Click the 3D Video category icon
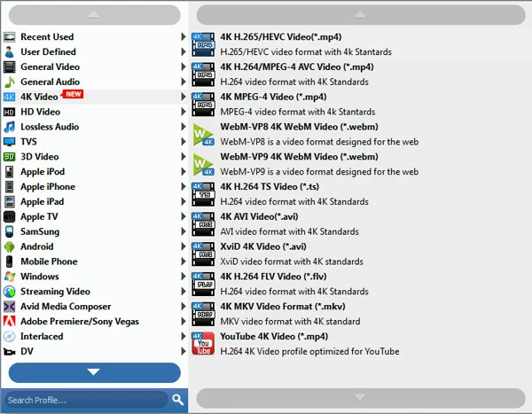532x414 pixels. (x=9, y=157)
